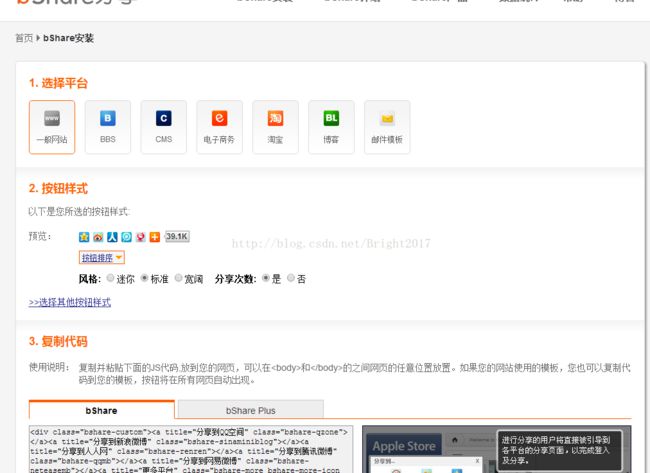Viewport: 650px width, 473px height.
Task: Click the bShare安装 breadcrumb text
Action: [68, 38]
